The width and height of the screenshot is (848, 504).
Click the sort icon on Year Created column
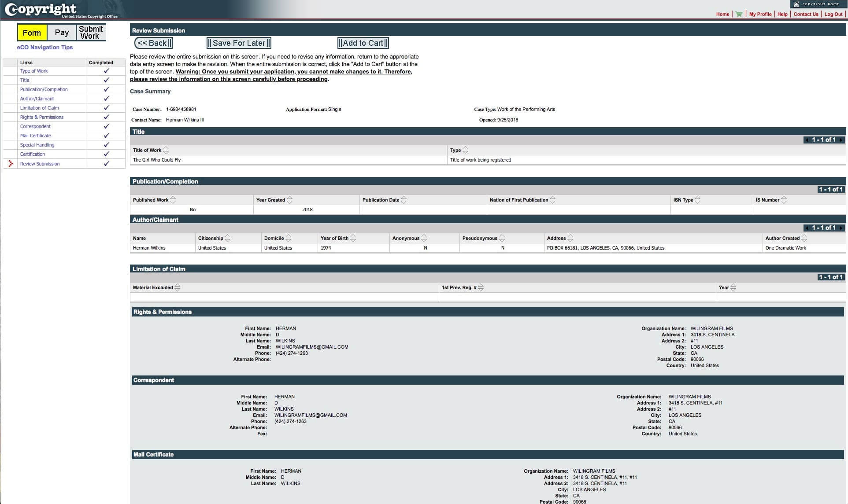point(290,200)
